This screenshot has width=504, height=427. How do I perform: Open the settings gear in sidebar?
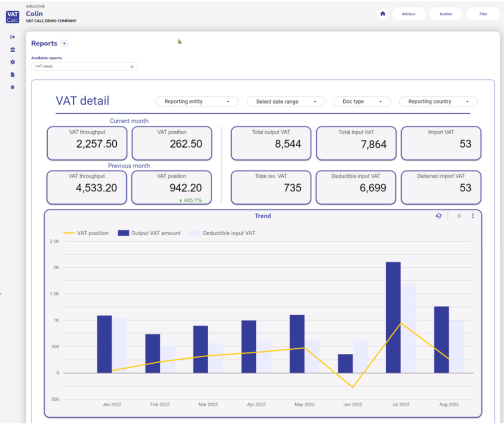click(13, 62)
